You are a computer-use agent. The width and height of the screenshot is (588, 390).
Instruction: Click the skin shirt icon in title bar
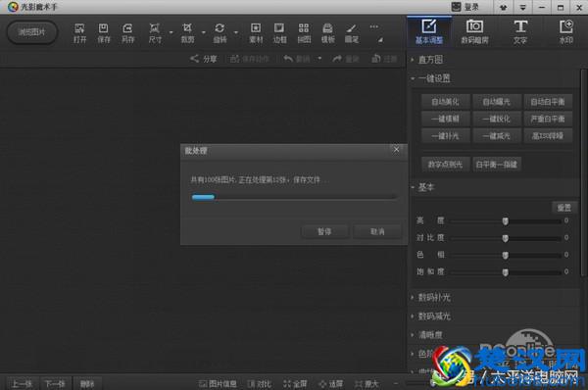(504, 7)
